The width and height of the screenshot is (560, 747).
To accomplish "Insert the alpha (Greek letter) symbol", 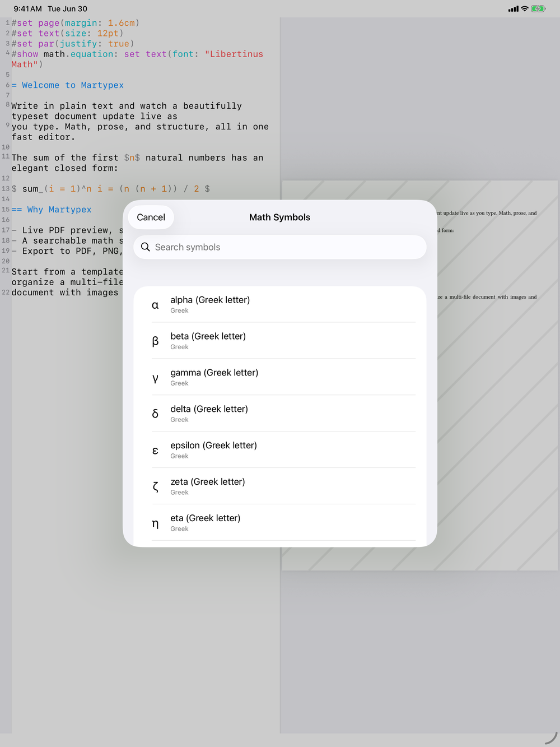I will click(x=280, y=304).
